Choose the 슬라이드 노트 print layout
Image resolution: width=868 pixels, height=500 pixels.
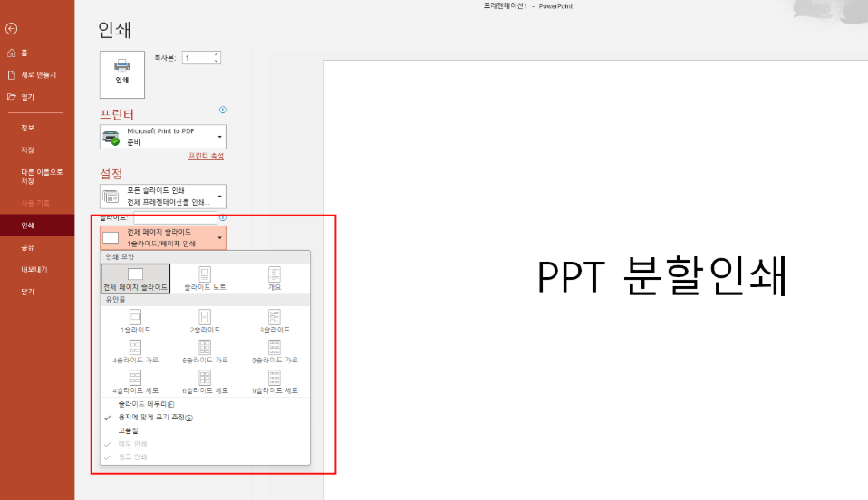(x=205, y=277)
